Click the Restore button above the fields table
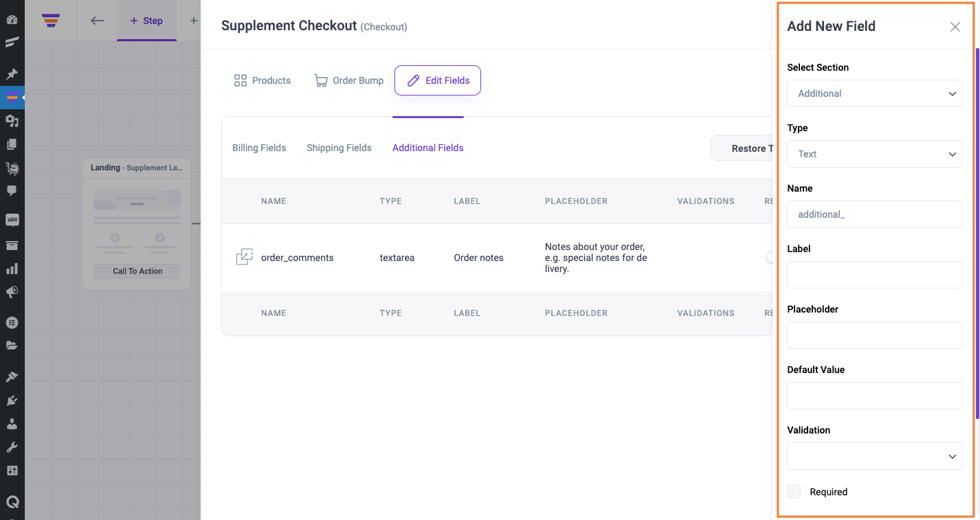Screen dimensions: 980x520 [x=743, y=148]
